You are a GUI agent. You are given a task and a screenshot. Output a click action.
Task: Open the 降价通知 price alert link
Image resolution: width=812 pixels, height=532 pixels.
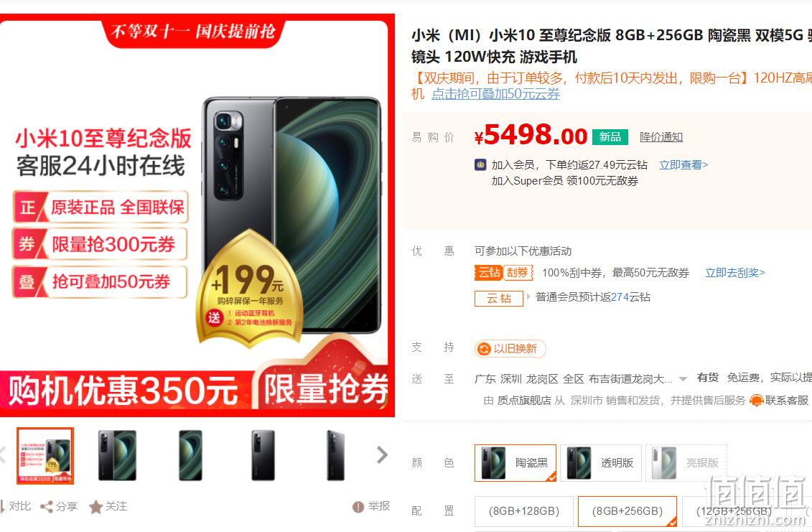pyautogui.click(x=661, y=137)
